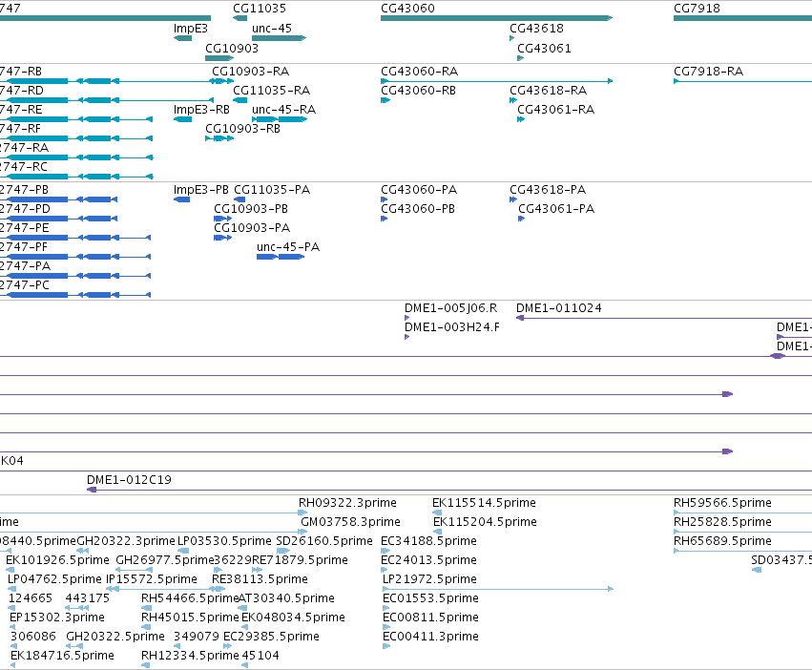
Task: Select the EC00811.5prime EST label
Action: point(431,618)
